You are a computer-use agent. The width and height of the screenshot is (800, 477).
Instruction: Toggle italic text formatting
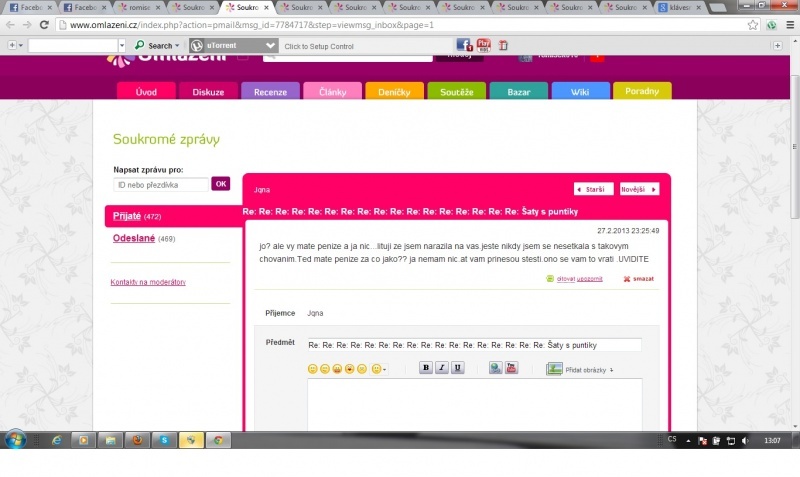point(442,368)
